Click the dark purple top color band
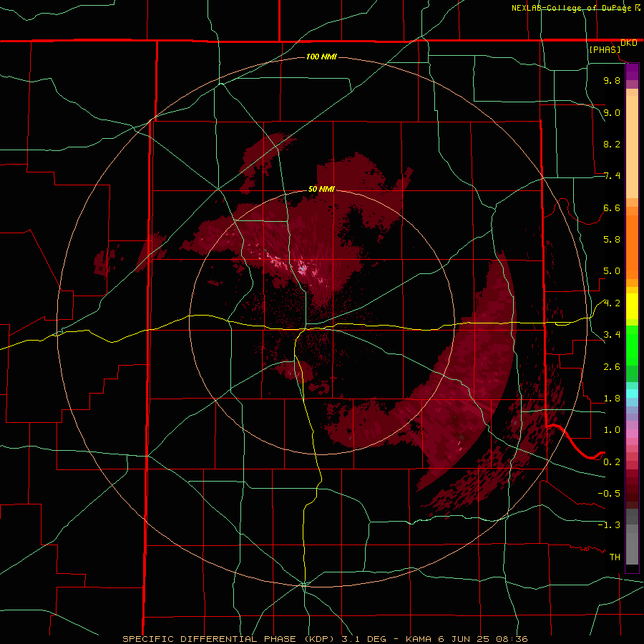 pos(632,72)
